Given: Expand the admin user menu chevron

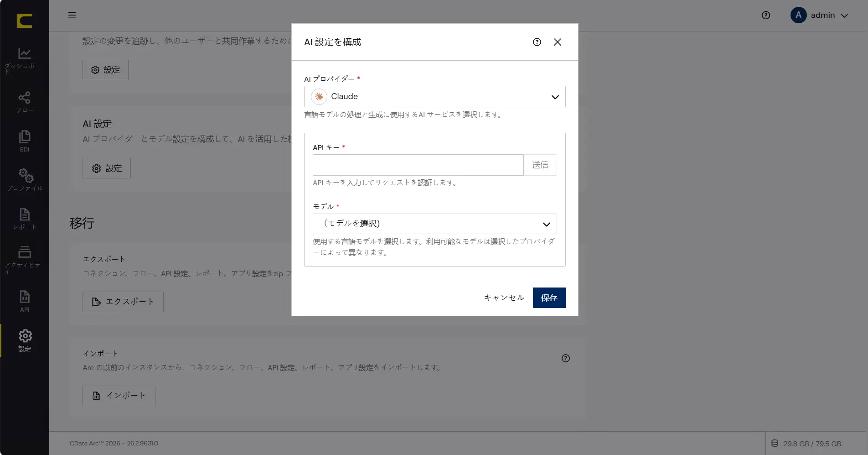Looking at the screenshot, I should (x=844, y=16).
